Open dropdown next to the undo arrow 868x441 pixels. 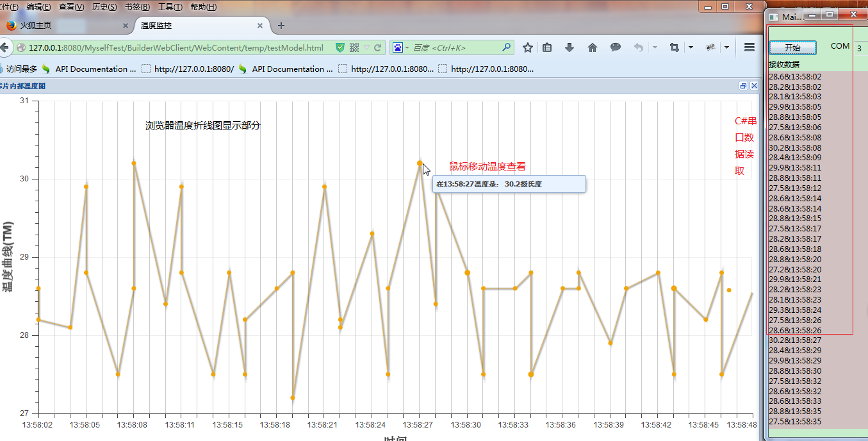pos(655,47)
